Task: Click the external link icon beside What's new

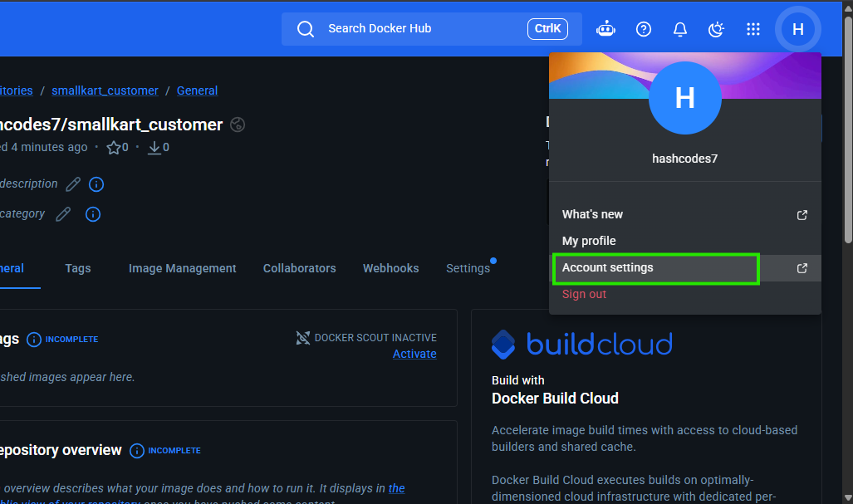Action: (802, 215)
